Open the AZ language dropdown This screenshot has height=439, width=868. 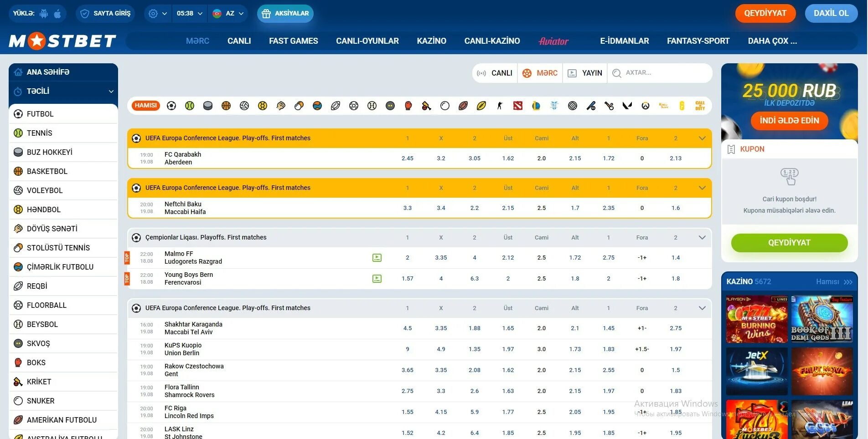click(x=228, y=14)
